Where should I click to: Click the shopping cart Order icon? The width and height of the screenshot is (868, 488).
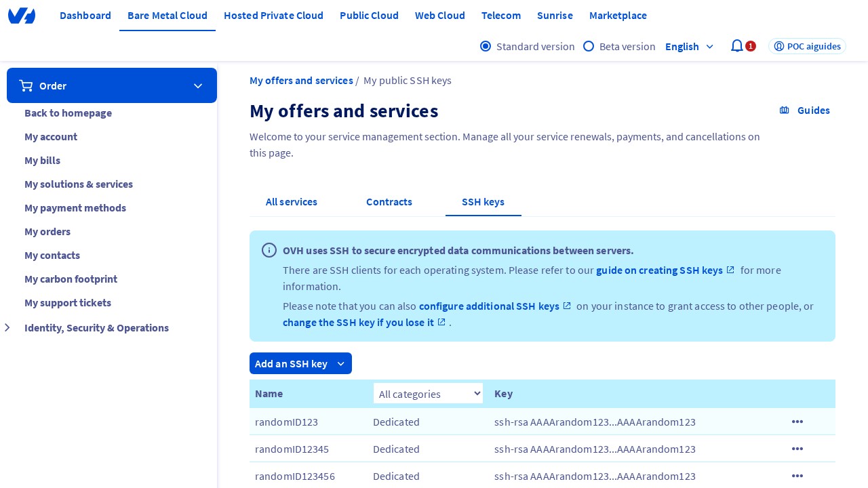click(x=26, y=85)
